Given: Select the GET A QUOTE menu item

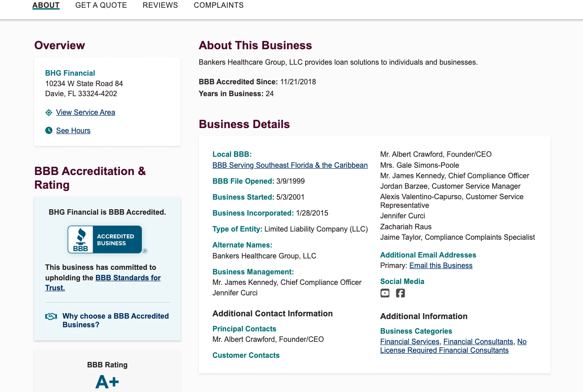Looking at the screenshot, I should point(101,5).
